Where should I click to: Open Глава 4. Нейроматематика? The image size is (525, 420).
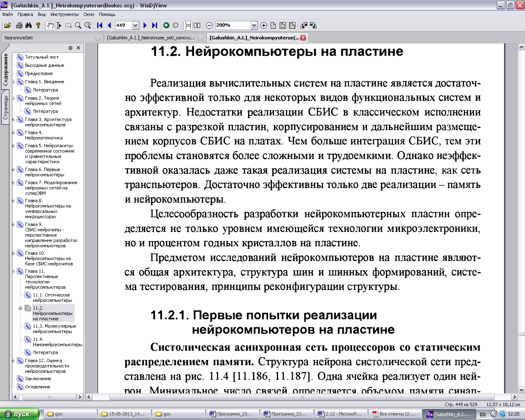[x=43, y=135]
